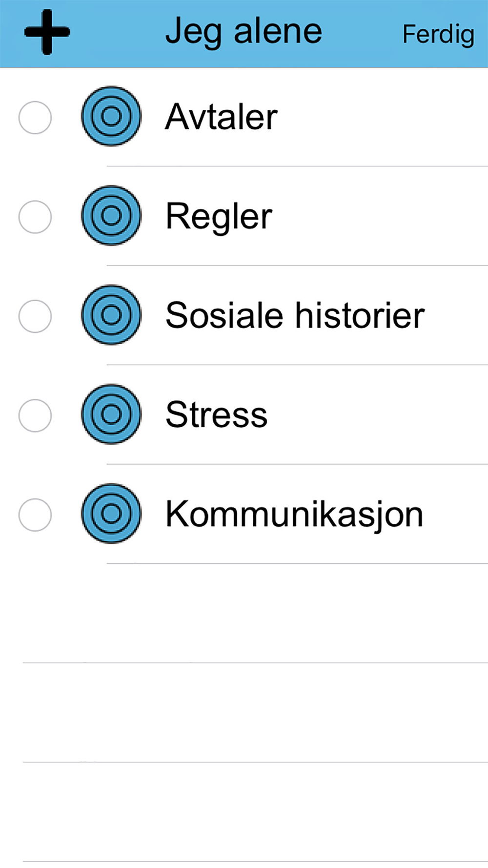
Task: Select the Stress radio circle
Action: point(35,415)
